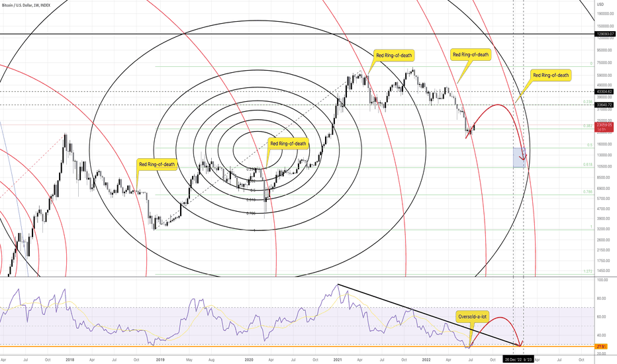This screenshot has height=364, width=617.
Task: Click the Red Ring-of-death callout at the April 2021 peak
Action: [x=394, y=56]
